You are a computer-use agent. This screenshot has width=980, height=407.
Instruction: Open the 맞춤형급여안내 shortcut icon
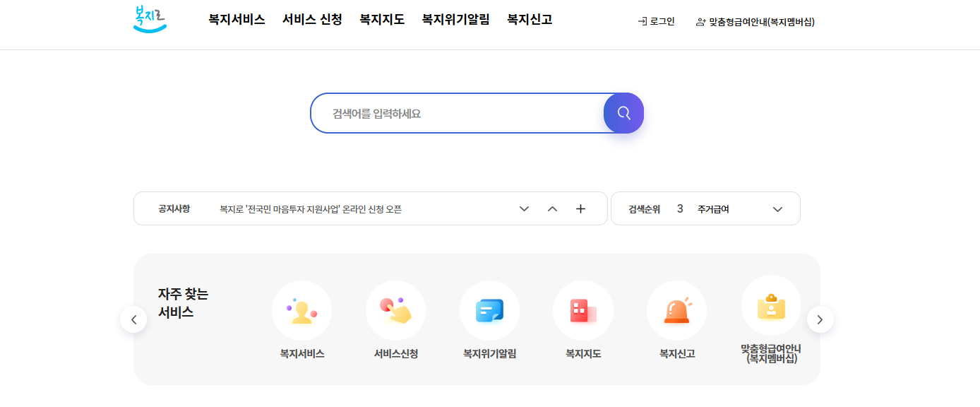tap(771, 306)
